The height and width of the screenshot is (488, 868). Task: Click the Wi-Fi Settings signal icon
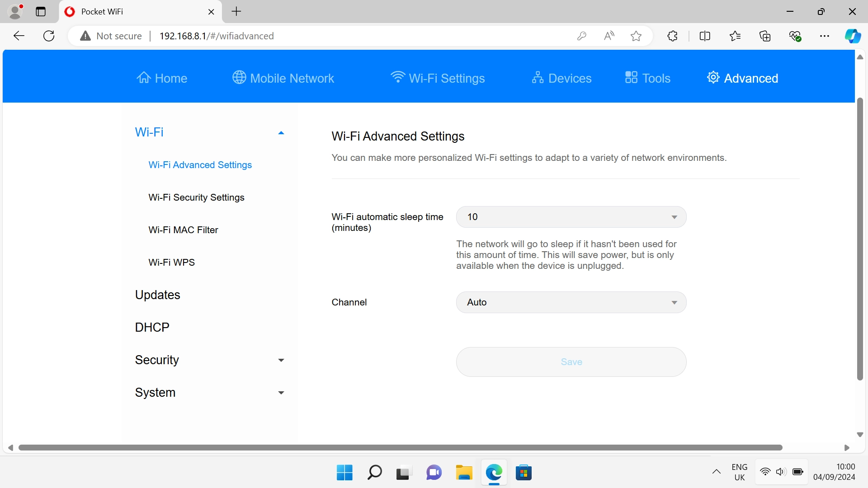pos(398,77)
